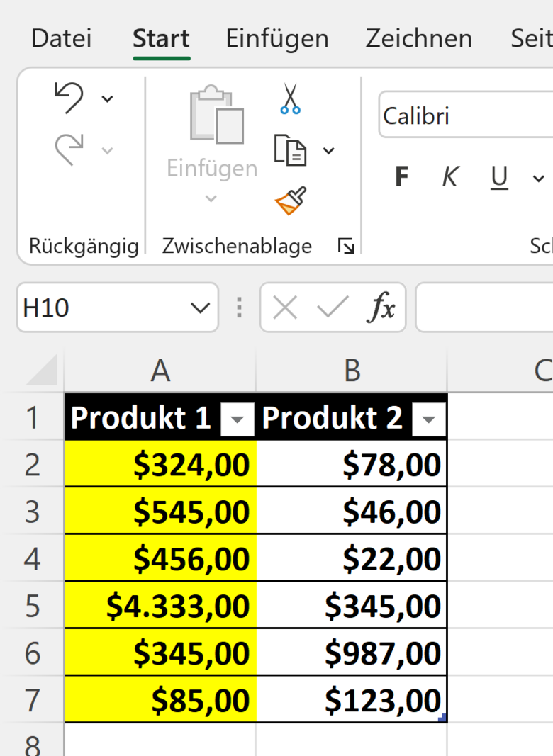Click the formula bar Cancel X icon

click(285, 307)
